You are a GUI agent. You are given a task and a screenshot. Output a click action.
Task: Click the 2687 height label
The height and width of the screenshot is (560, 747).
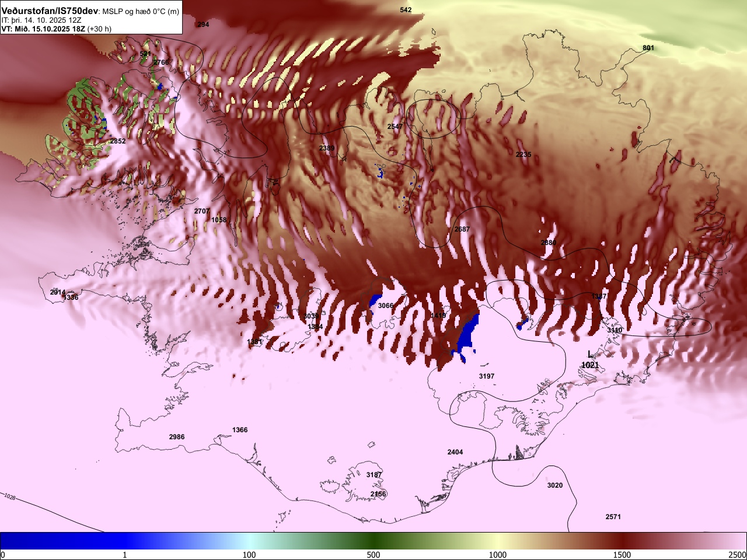[462, 229]
